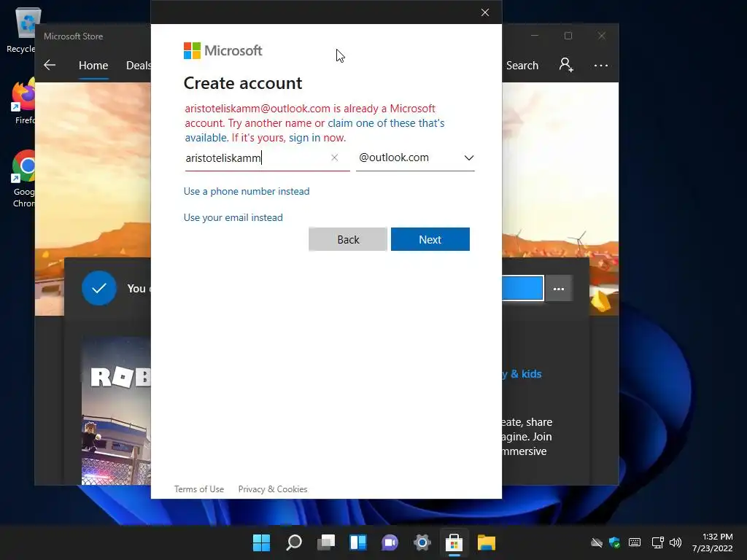Click the blue Next button
Screen dimensions: 747x560
[x=430, y=239]
